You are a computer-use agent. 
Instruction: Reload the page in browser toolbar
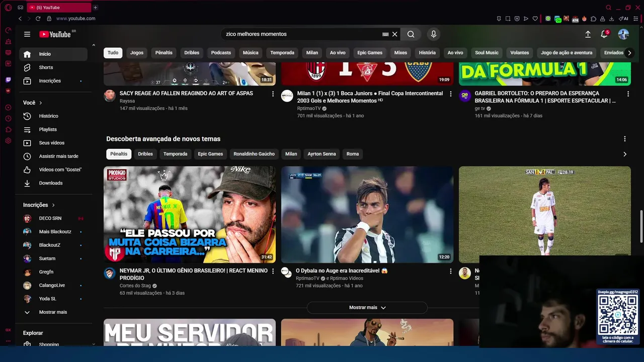(38, 19)
